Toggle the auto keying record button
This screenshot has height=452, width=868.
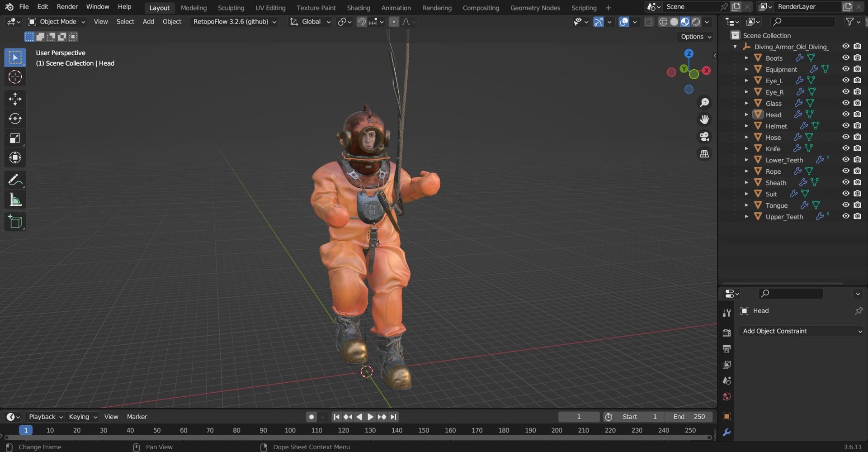311,417
